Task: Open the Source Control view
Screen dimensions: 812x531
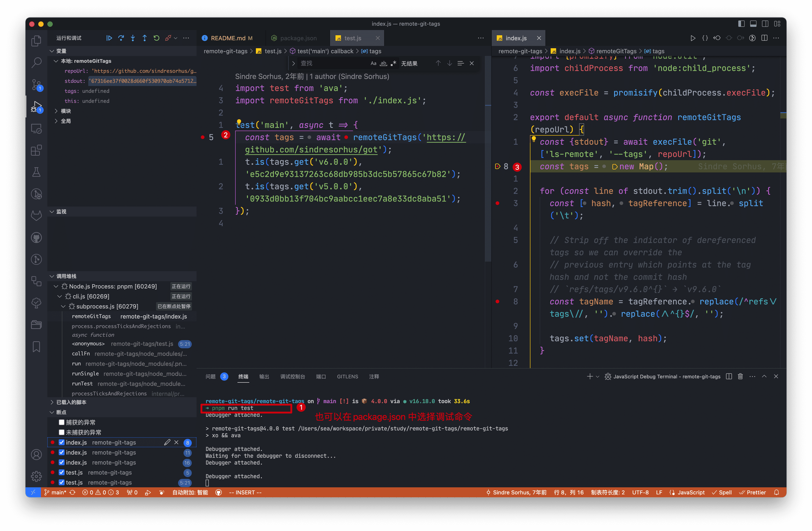Action: pos(36,85)
